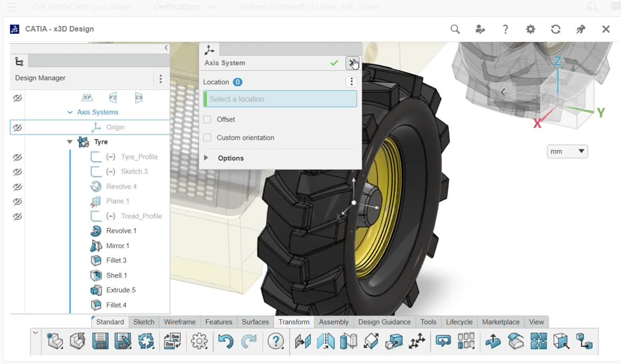Click the search magnifier in the title bar
This screenshot has width=621, height=364.
tap(455, 29)
